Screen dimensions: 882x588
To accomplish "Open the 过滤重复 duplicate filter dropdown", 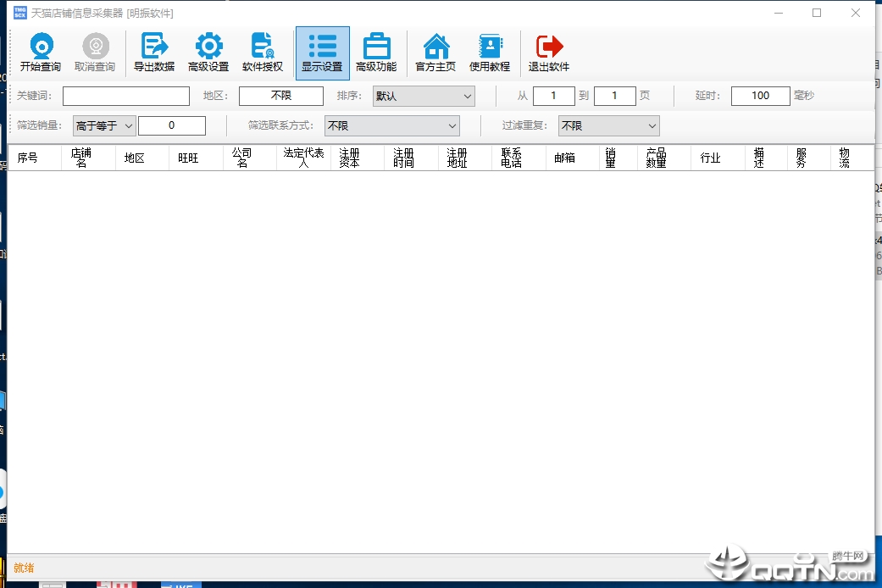I will (607, 126).
